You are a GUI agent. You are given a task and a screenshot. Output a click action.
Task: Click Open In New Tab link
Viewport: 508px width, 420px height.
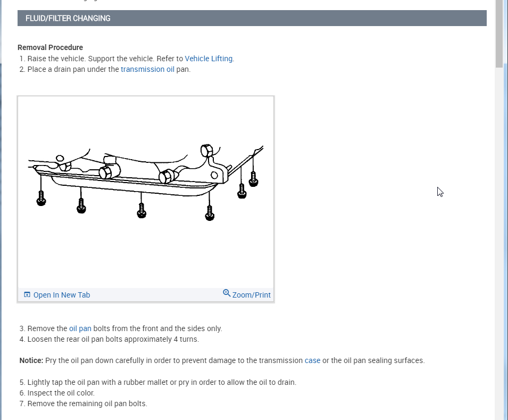click(x=62, y=295)
